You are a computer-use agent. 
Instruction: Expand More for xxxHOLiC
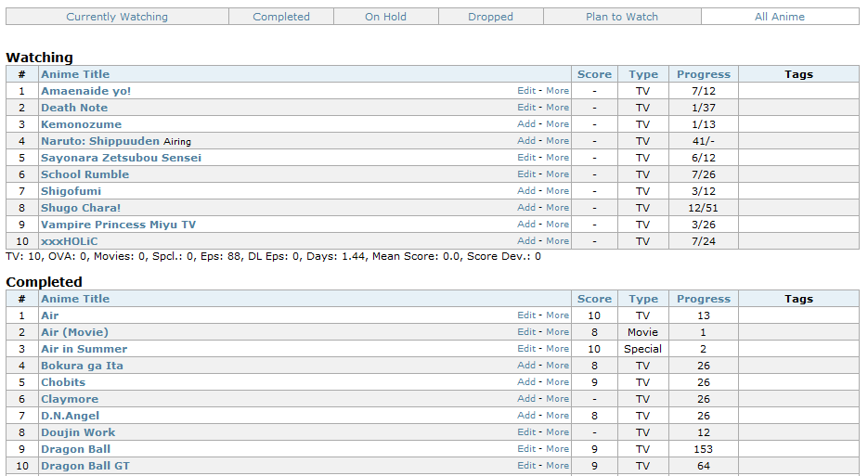tap(557, 240)
